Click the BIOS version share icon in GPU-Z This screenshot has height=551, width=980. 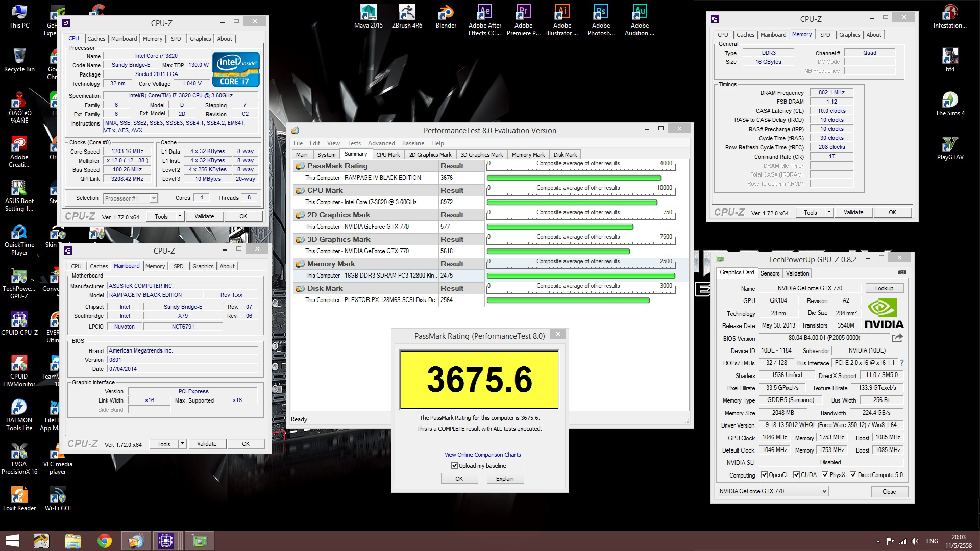click(x=897, y=338)
